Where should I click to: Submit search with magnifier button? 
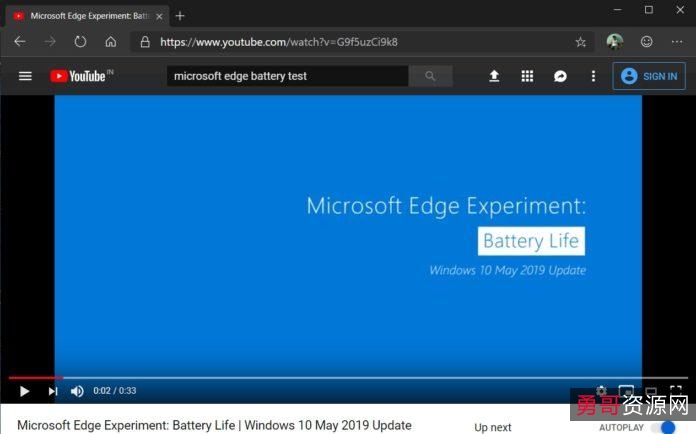[430, 76]
